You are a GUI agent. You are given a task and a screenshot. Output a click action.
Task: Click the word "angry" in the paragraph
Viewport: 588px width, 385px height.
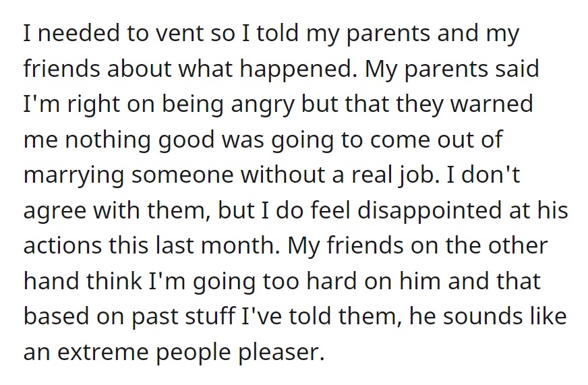(x=262, y=105)
